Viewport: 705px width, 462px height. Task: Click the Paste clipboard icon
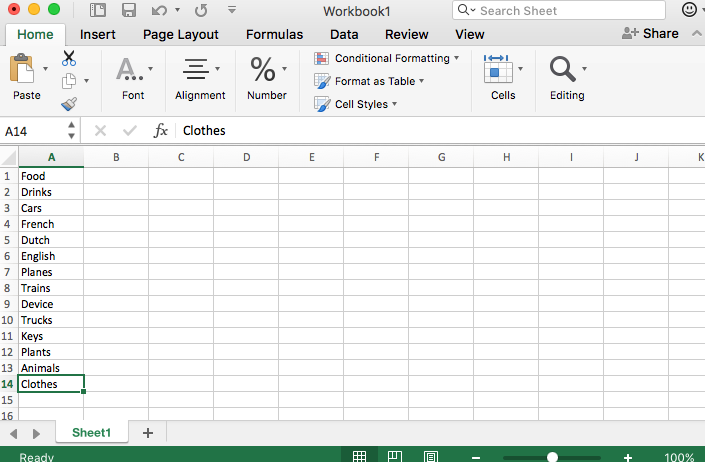[x=22, y=68]
